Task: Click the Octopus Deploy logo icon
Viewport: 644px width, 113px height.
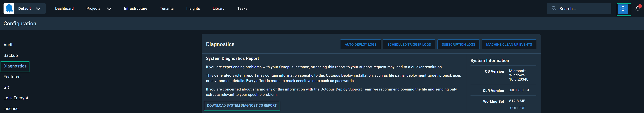Action: click(x=9, y=9)
